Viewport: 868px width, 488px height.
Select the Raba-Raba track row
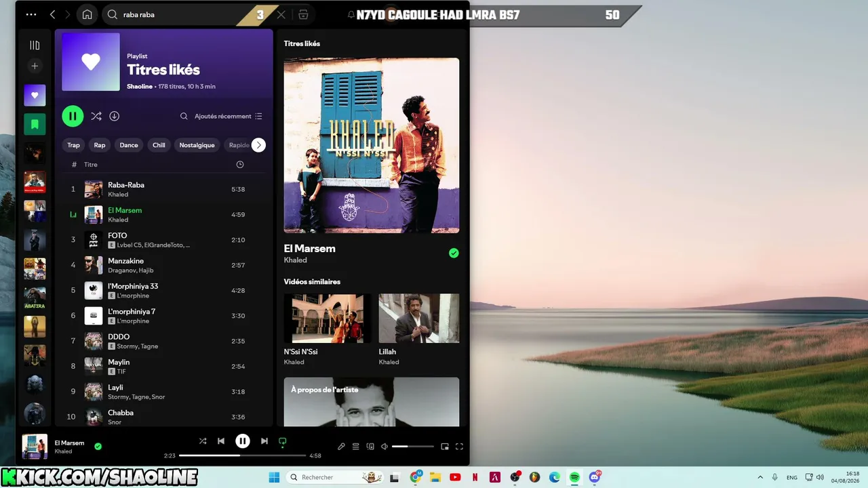(164, 189)
